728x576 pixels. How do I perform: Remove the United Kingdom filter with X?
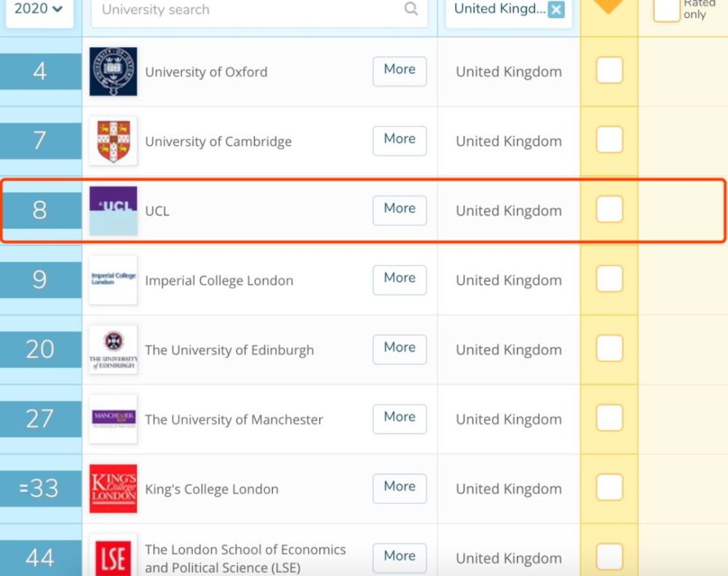click(556, 9)
